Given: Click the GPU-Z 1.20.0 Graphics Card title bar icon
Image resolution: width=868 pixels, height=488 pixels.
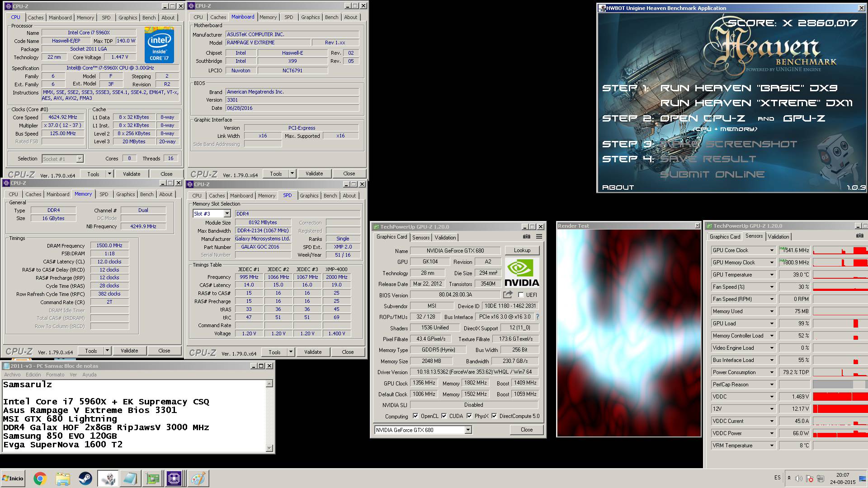Looking at the screenshot, I should click(375, 227).
